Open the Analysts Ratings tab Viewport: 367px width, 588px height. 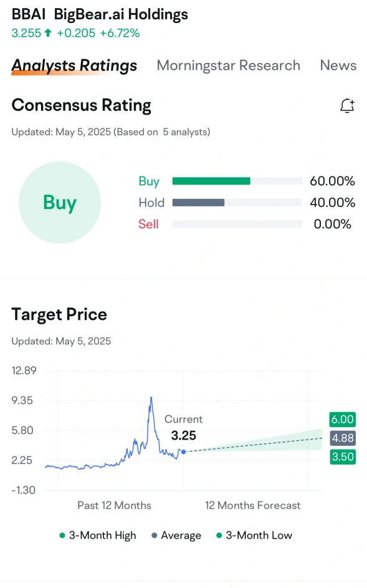tap(74, 65)
